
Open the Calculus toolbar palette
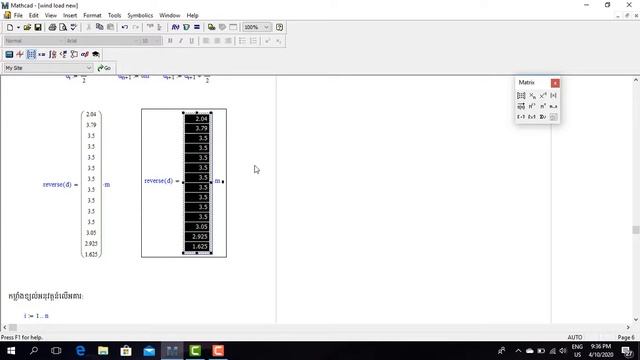coord(53,54)
